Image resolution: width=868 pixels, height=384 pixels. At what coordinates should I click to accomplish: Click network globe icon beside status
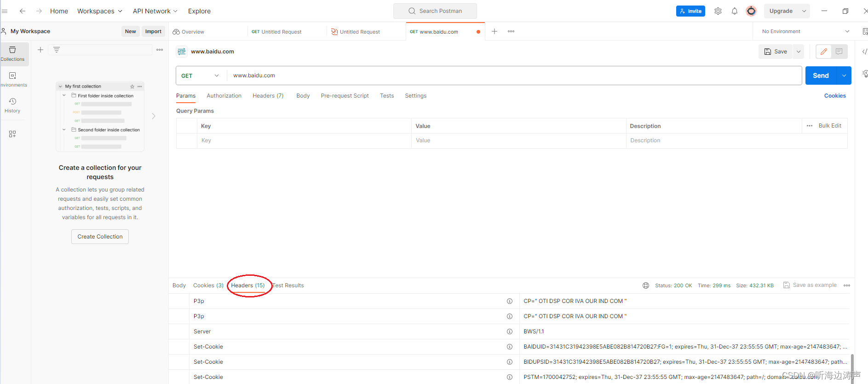click(x=646, y=285)
